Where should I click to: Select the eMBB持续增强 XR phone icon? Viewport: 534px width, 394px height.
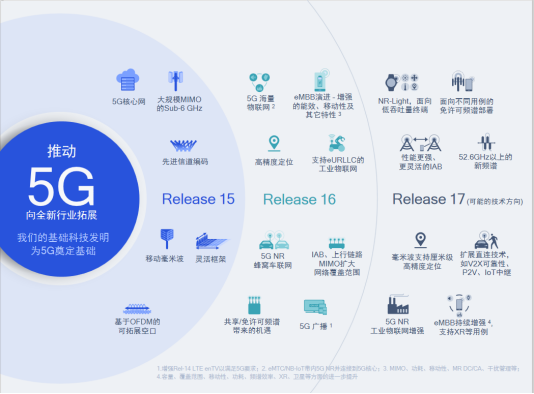459,305
